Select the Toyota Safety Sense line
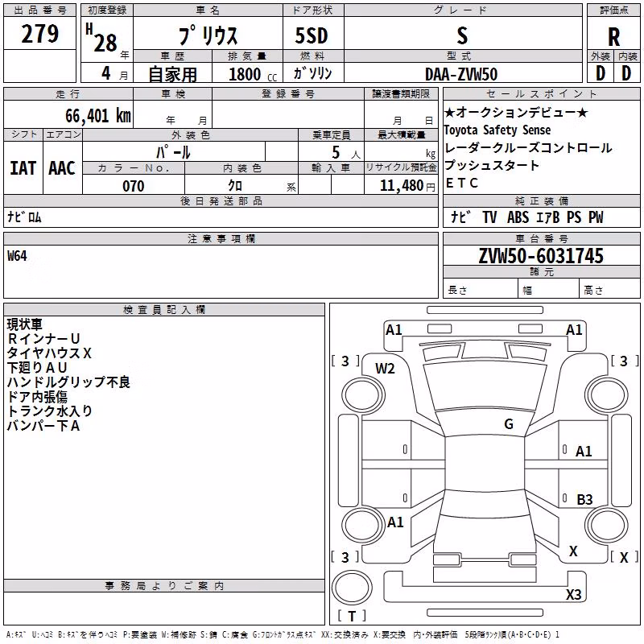The width and height of the screenshot is (644, 644). coord(497,130)
